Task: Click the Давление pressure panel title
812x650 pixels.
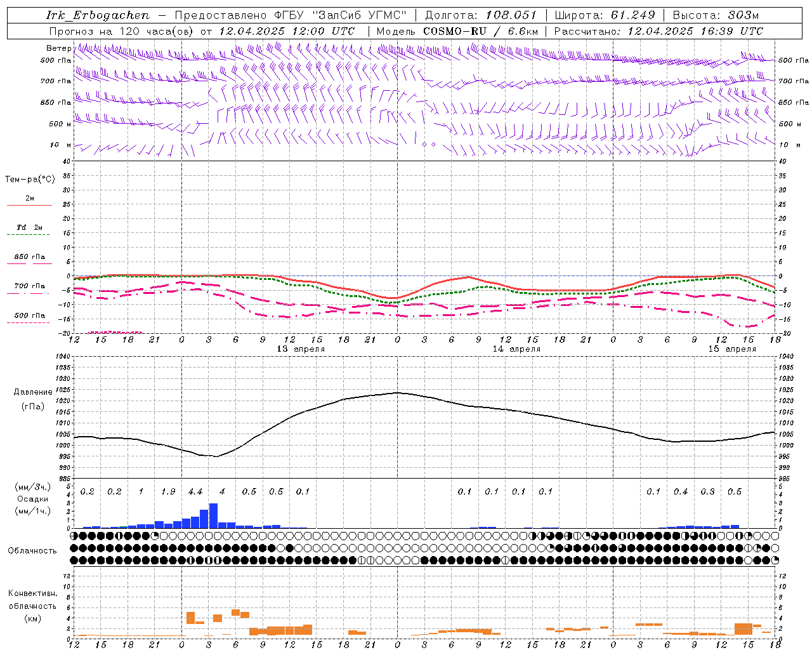Action: coord(33,392)
